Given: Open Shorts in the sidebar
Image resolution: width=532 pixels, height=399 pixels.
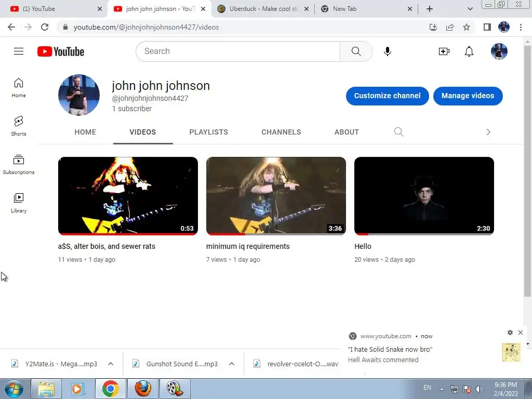Looking at the screenshot, I should pyautogui.click(x=19, y=126).
